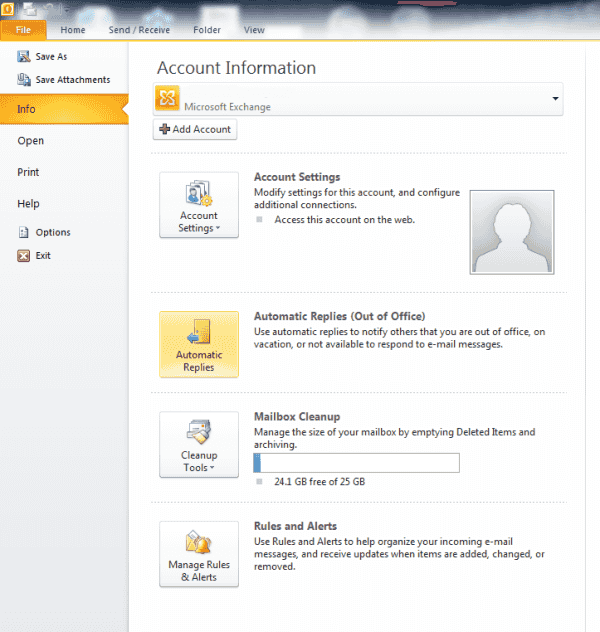The height and width of the screenshot is (632, 600).
Task: Click the Outlook logo in title bar
Action: click(7, 8)
